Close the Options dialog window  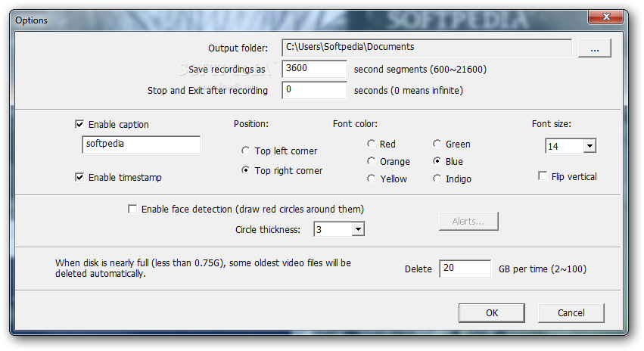[x=606, y=17]
